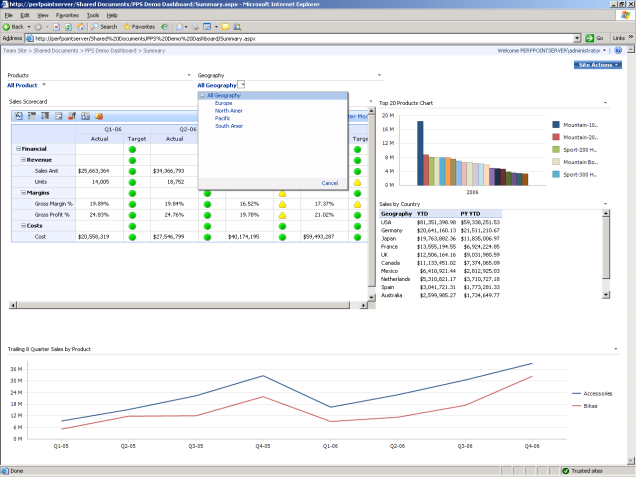Click blue Mountain-10 legend swatch
This screenshot has height=477, width=636.
pyautogui.click(x=556, y=125)
